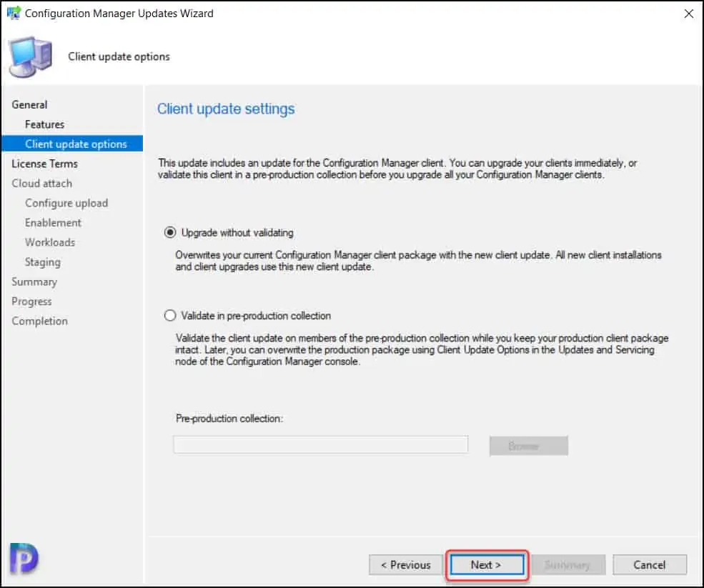Open Cloud attach step in sidebar

41,184
